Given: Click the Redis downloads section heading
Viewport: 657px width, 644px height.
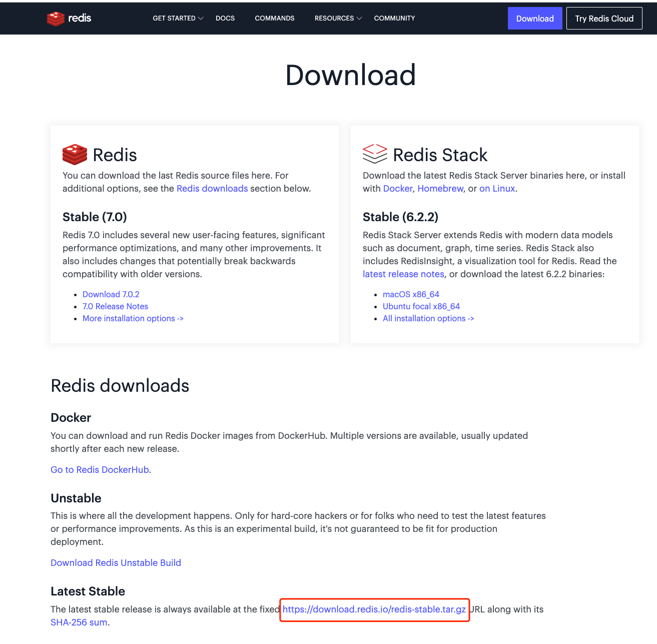Looking at the screenshot, I should coord(120,386).
